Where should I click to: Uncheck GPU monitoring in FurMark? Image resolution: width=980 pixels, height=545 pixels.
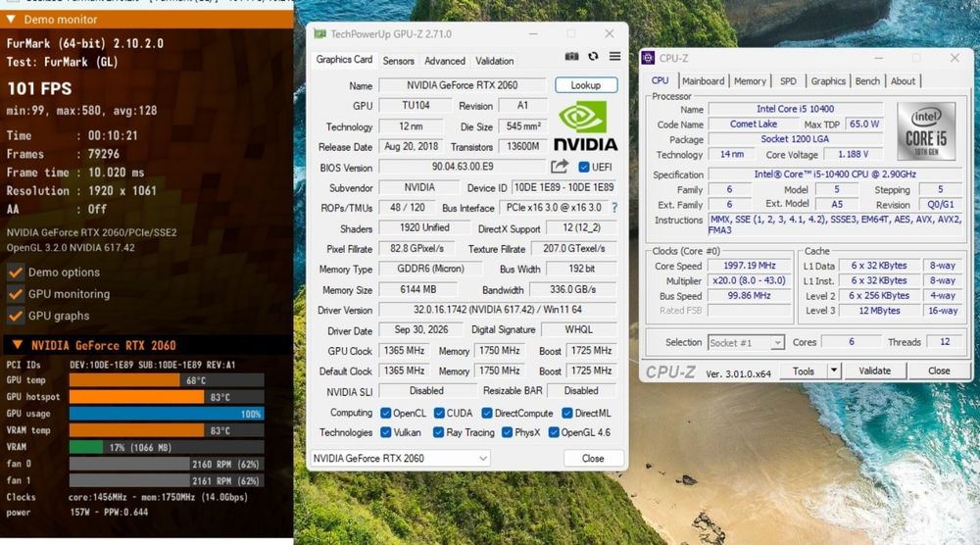click(x=15, y=294)
